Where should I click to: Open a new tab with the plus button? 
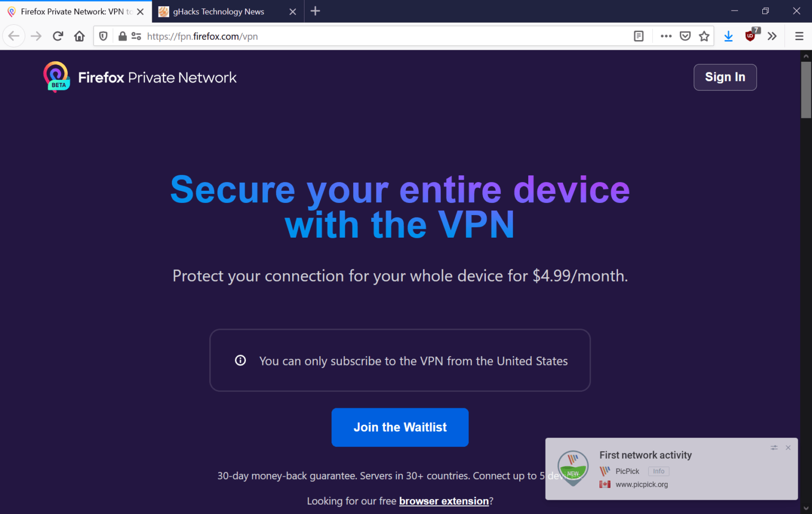click(315, 11)
